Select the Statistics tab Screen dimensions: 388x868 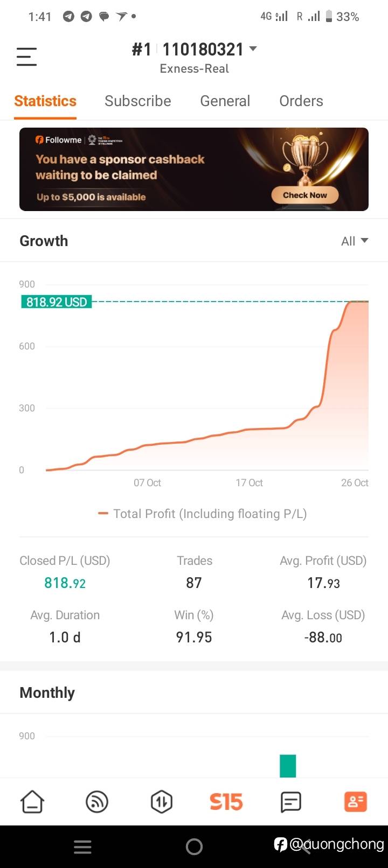coord(45,101)
